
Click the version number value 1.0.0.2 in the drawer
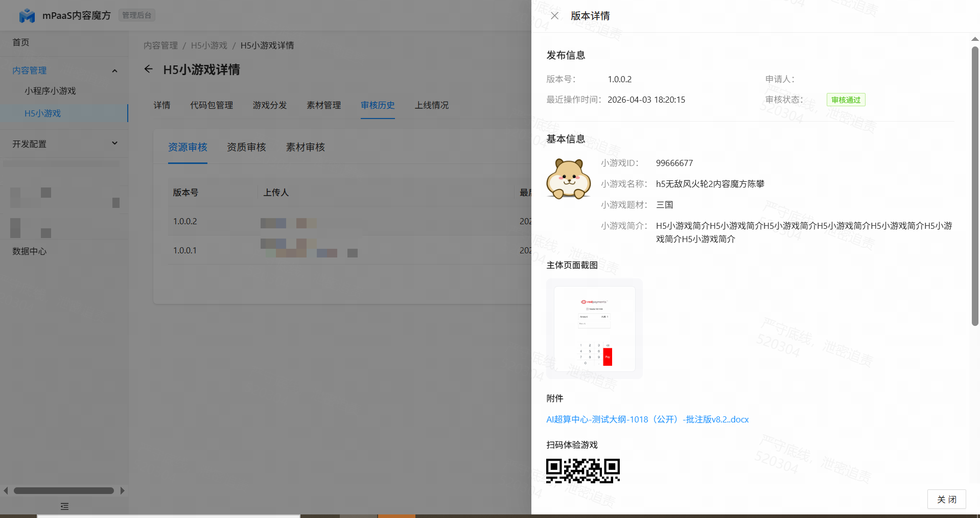click(620, 79)
